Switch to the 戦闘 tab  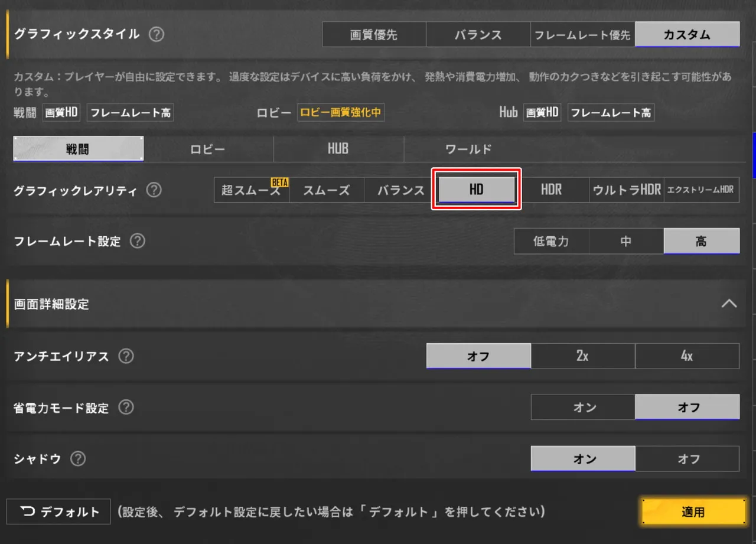coord(78,149)
